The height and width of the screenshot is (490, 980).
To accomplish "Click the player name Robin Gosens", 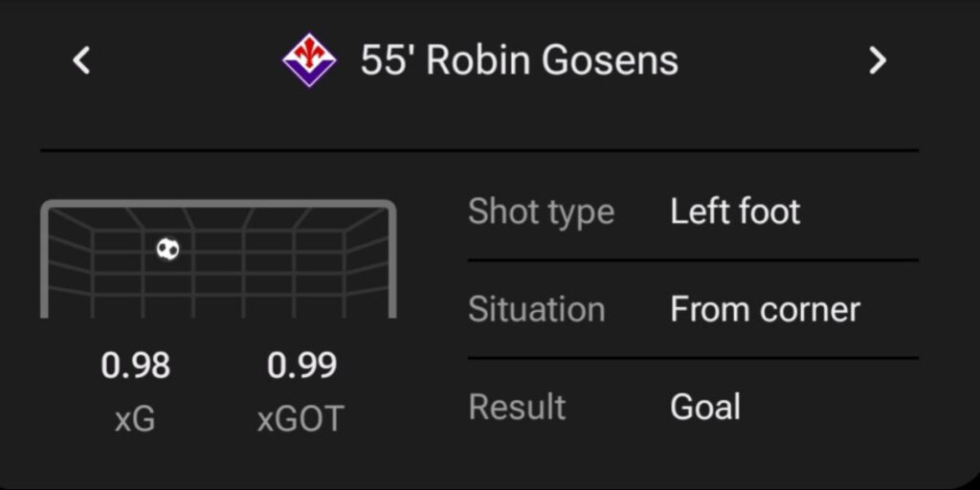I will pos(552,61).
